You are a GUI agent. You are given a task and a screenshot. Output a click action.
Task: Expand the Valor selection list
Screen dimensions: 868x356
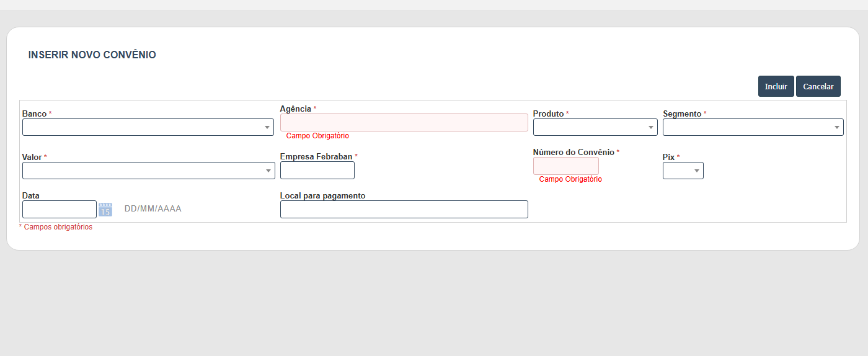pos(149,171)
